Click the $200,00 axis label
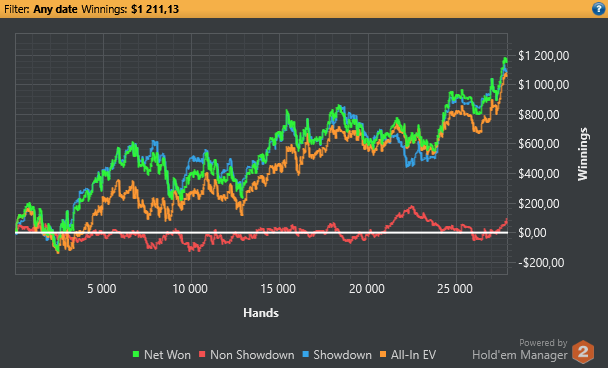The image size is (608, 368). tap(539, 203)
